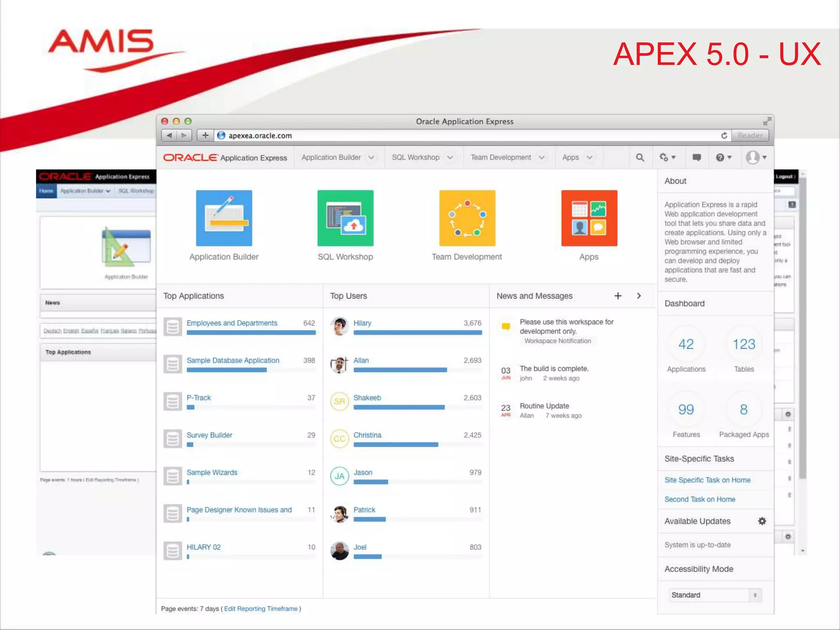
Task: Click the P-Track application icon
Action: coord(173,401)
